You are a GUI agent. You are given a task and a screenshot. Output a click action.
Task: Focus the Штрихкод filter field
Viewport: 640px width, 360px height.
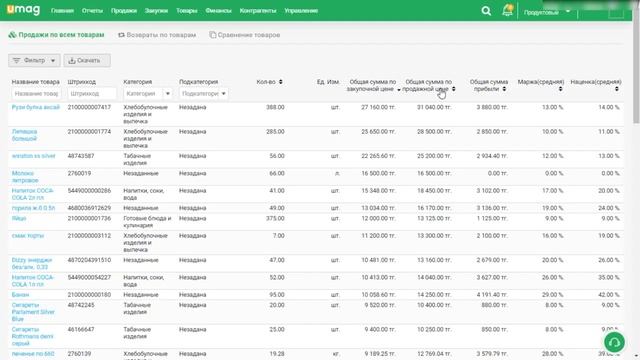pyautogui.click(x=92, y=93)
